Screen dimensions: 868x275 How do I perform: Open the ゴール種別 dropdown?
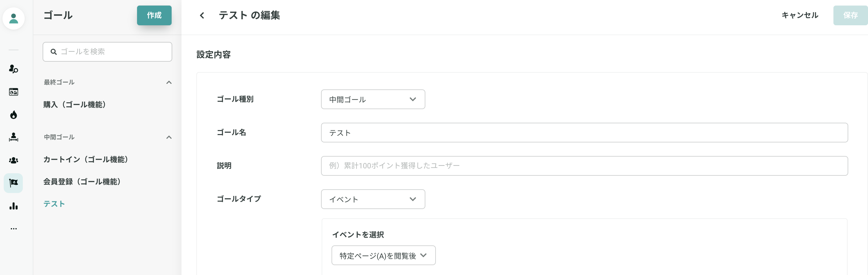pos(373,99)
